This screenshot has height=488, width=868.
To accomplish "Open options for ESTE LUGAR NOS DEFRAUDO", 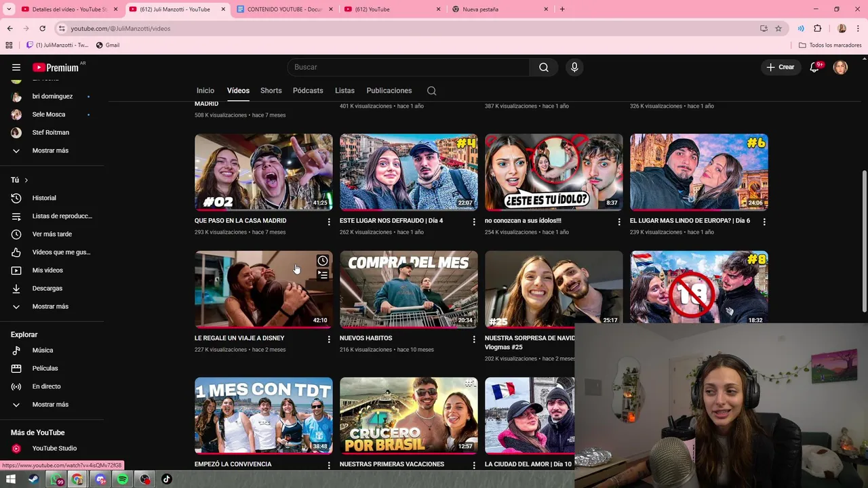I will click(474, 222).
